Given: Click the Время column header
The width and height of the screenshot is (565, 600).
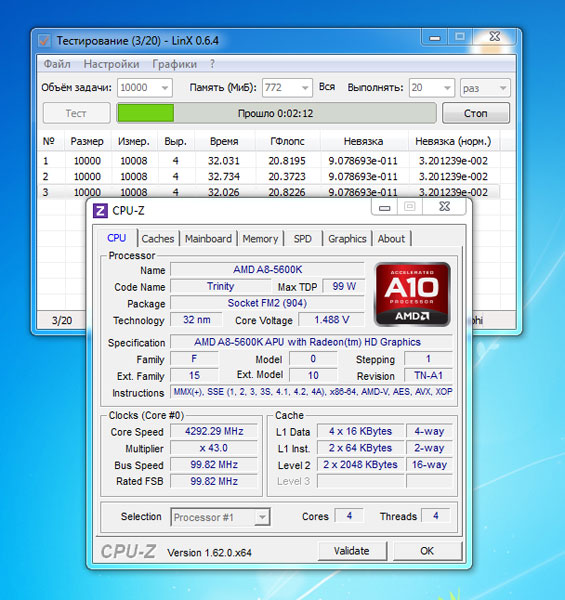Looking at the screenshot, I should pos(224,141).
